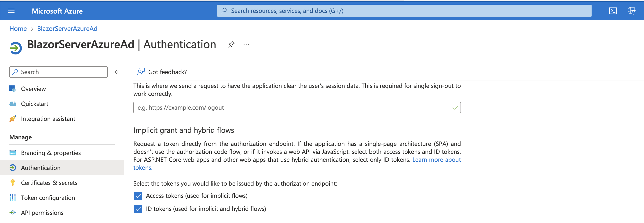Click the green validation checkmark in logout field
The height and width of the screenshot is (223, 644).
tap(455, 107)
